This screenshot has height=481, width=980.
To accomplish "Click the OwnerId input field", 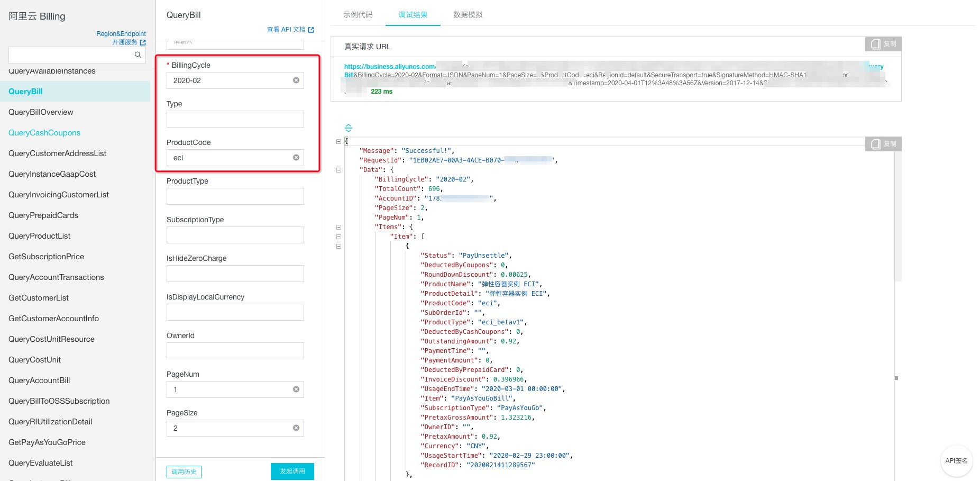I will point(235,351).
